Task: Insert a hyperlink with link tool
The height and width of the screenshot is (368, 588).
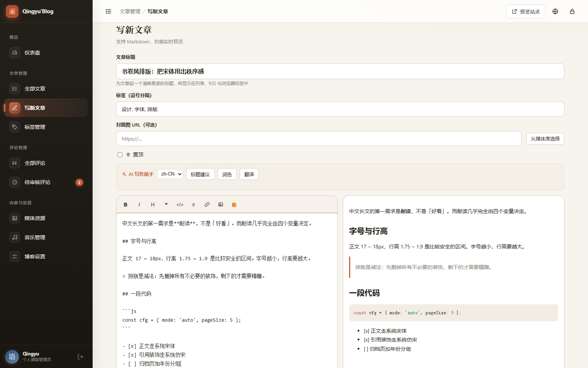Action: (x=207, y=205)
